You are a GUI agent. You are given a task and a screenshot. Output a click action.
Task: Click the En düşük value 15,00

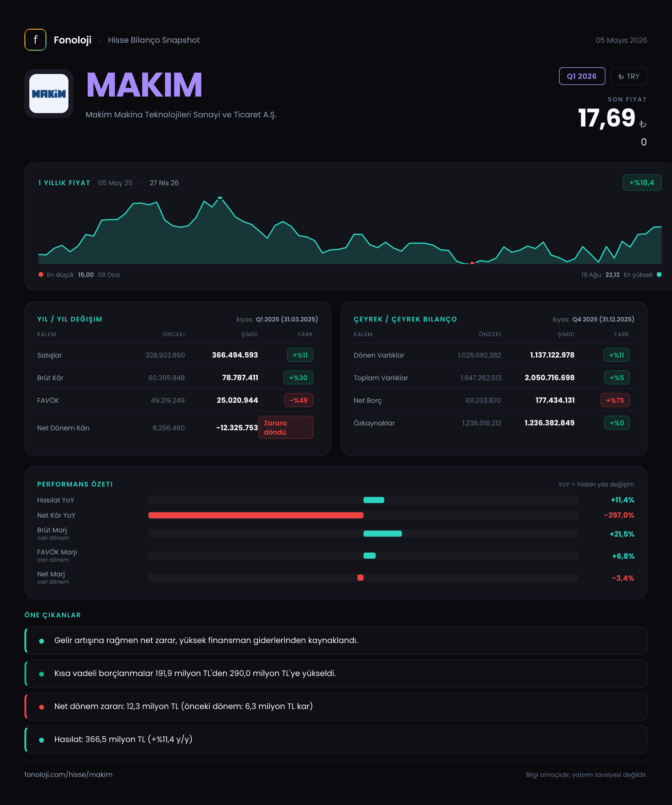(x=86, y=275)
